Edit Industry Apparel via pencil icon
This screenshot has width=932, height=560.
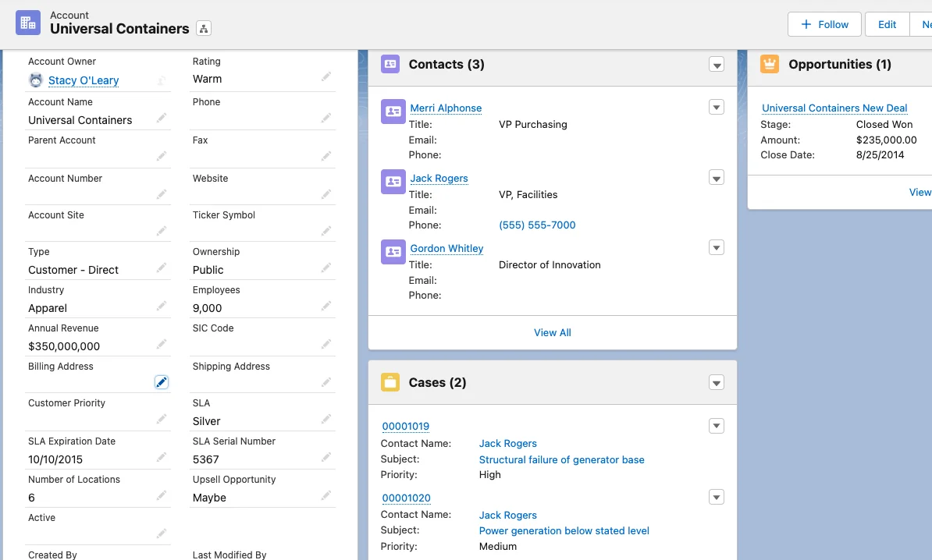click(161, 306)
